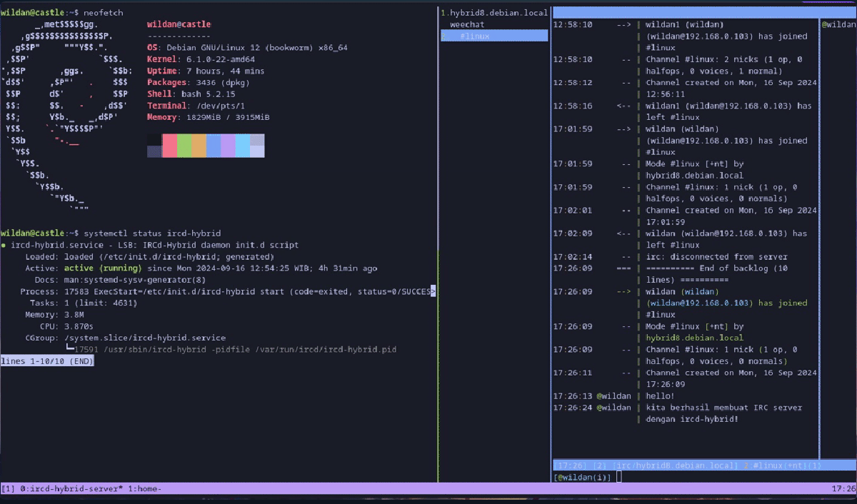Screen dimensions: 857x504
Task: Click the systemctl 'Memory: 3.8M' line
Action: click(54, 315)
